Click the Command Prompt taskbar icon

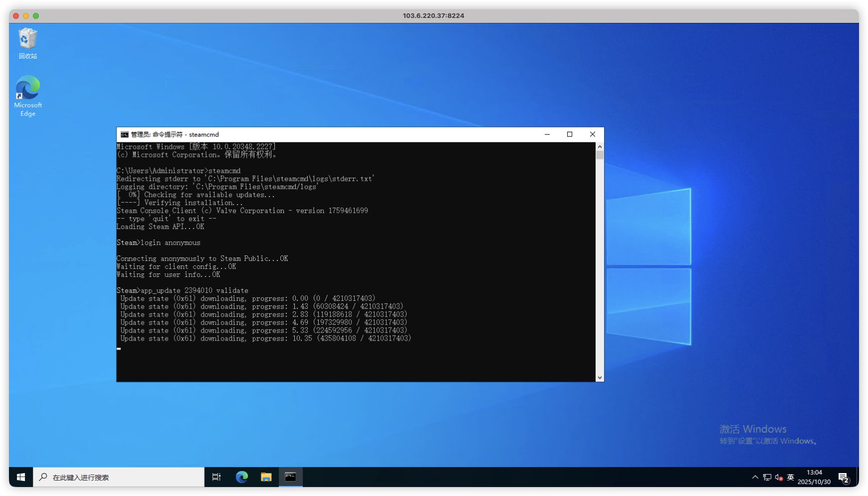coord(290,477)
